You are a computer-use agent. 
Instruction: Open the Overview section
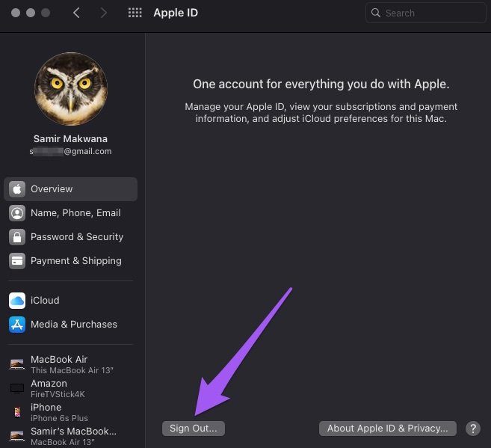[x=70, y=189]
